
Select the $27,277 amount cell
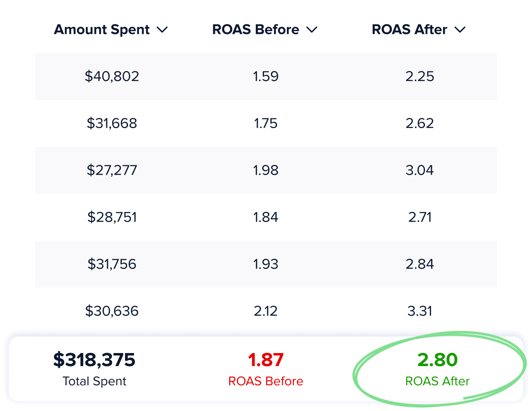tap(112, 170)
